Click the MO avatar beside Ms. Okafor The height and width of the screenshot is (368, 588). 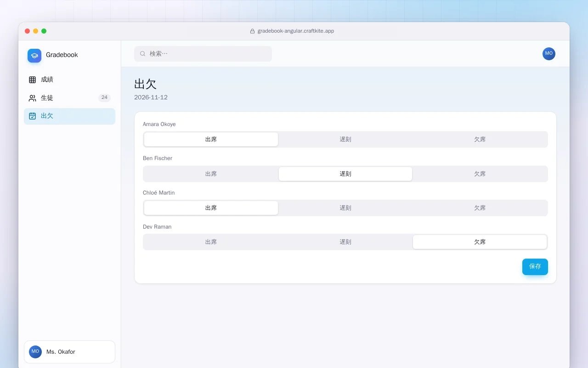[x=35, y=352]
